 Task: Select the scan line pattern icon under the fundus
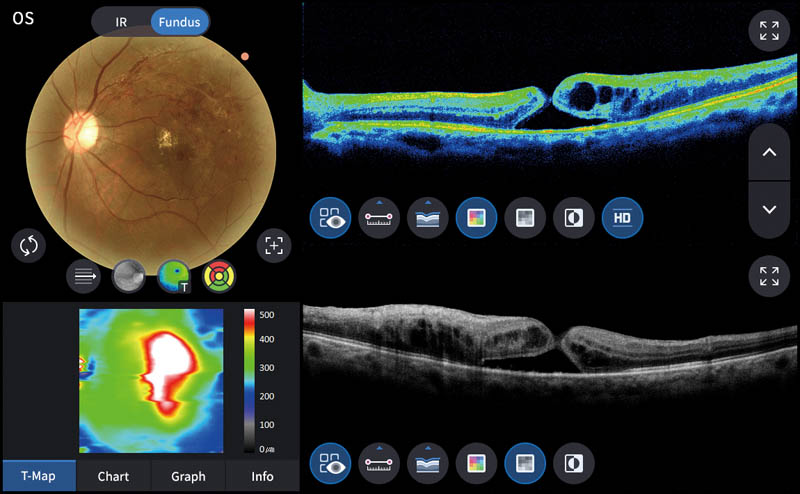86,277
